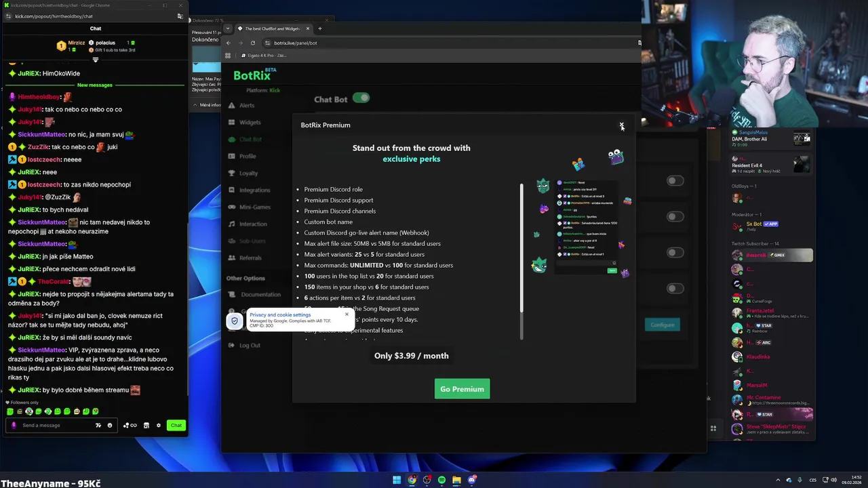
Task: Open Documentation under Other Options
Action: tap(260, 294)
